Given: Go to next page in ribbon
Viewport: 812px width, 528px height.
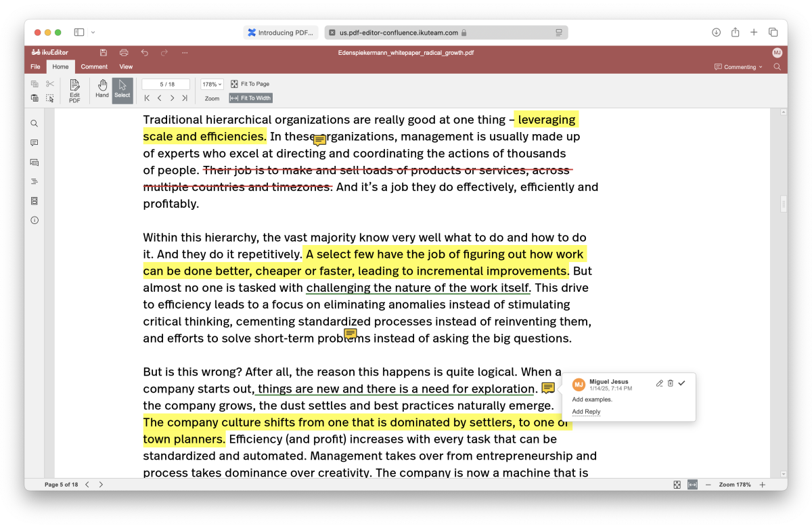Looking at the screenshot, I should (172, 98).
